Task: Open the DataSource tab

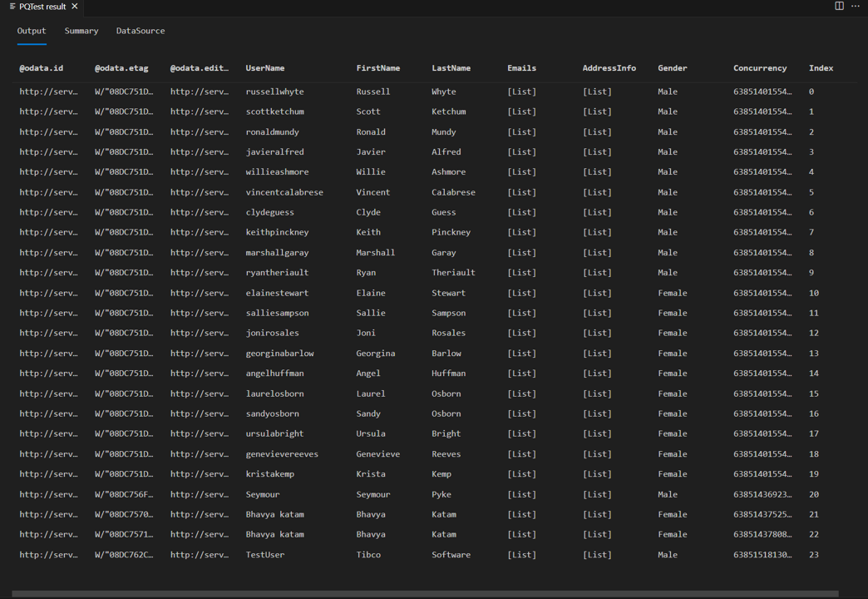Action: coord(141,31)
